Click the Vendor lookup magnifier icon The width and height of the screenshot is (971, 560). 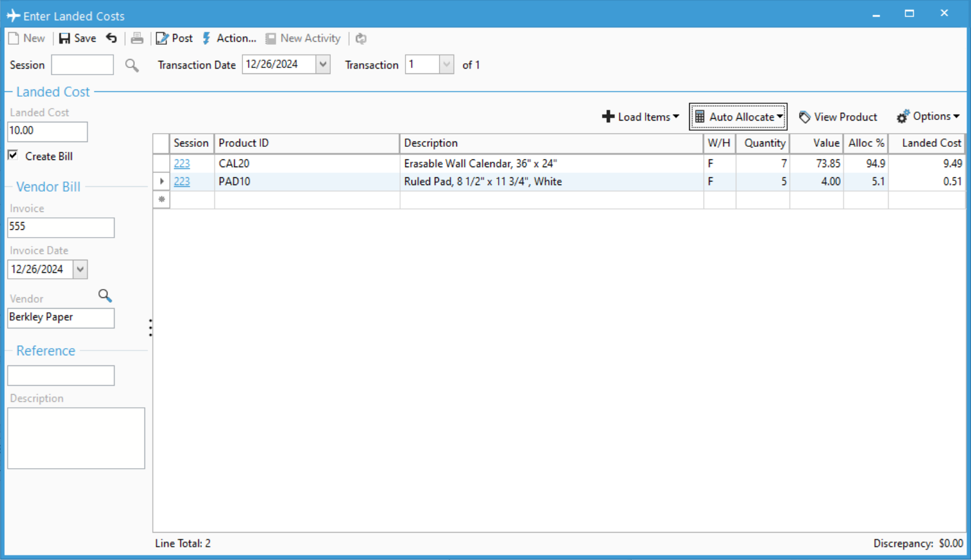[x=105, y=296]
